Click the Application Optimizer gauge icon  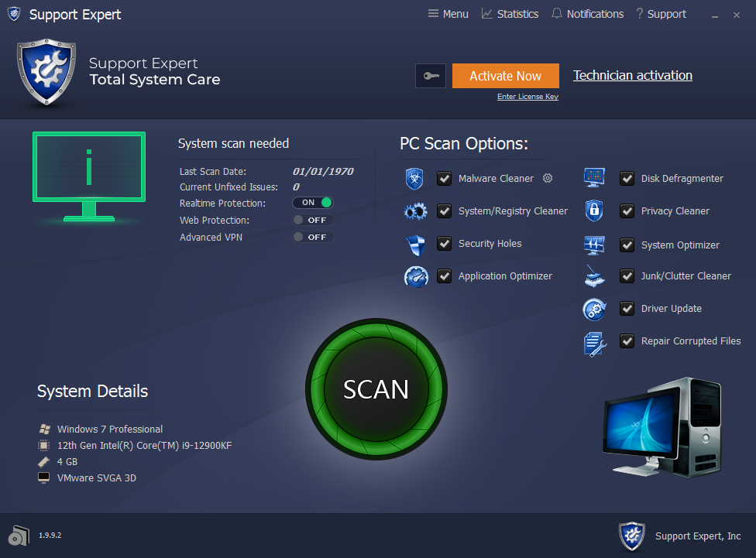pos(416,276)
